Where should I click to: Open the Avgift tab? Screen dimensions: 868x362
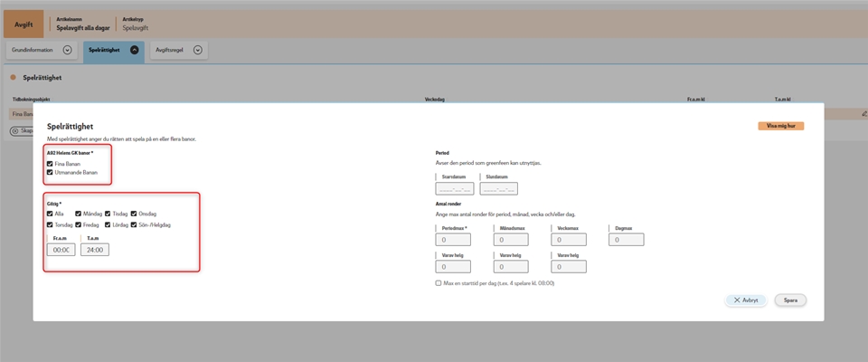coord(24,24)
